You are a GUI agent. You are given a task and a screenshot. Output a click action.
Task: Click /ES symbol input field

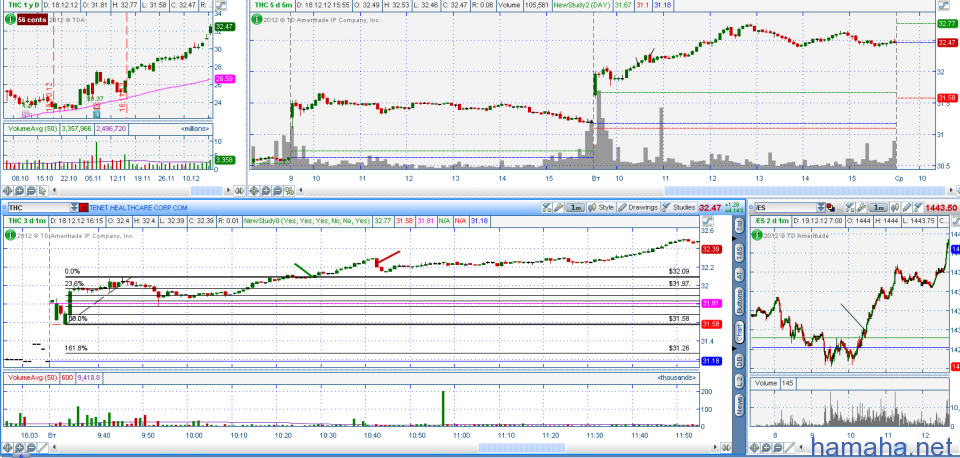click(x=787, y=208)
